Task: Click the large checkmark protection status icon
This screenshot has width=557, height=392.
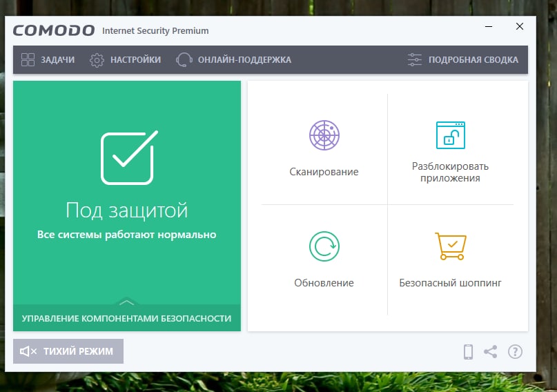Action: [x=129, y=157]
